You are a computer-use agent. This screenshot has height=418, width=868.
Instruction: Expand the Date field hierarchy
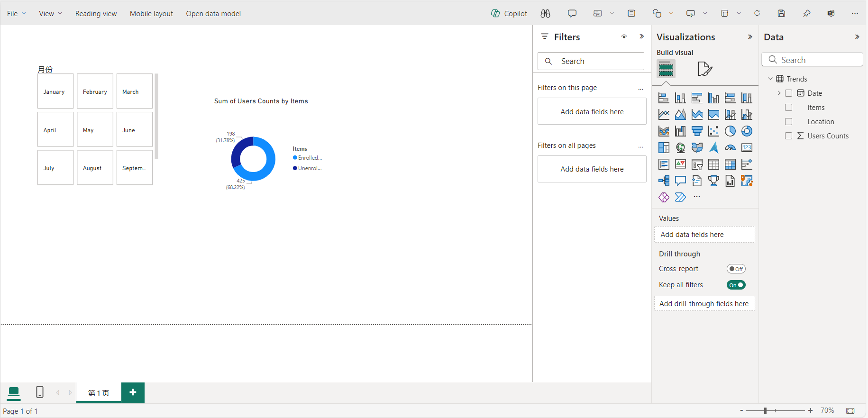tap(779, 93)
